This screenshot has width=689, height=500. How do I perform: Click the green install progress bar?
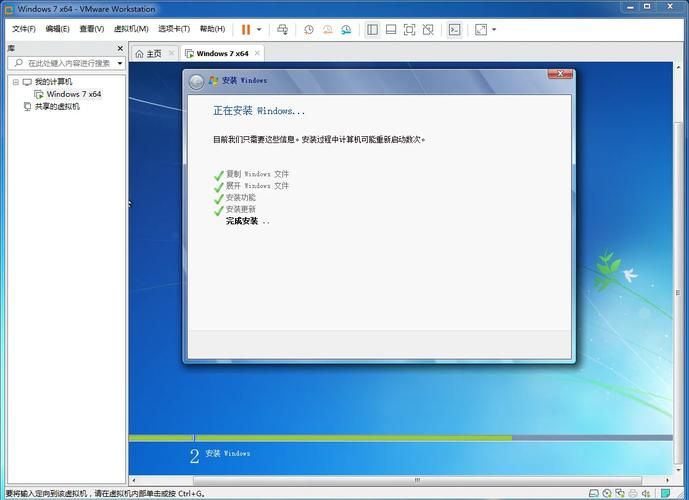click(320, 438)
